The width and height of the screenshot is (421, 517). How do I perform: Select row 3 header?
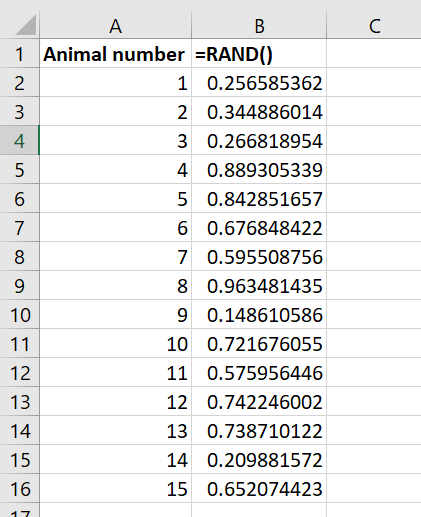(19, 111)
